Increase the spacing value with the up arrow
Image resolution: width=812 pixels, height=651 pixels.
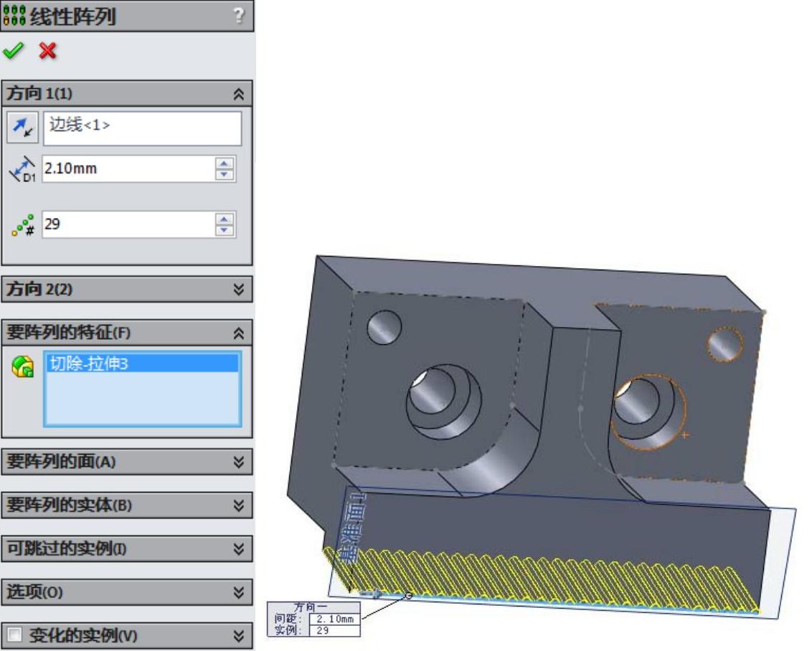[225, 163]
